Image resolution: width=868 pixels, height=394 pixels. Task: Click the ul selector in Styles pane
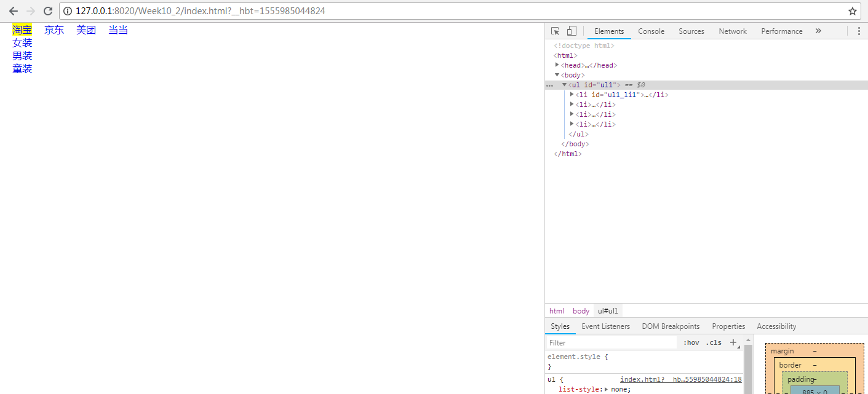coord(551,379)
